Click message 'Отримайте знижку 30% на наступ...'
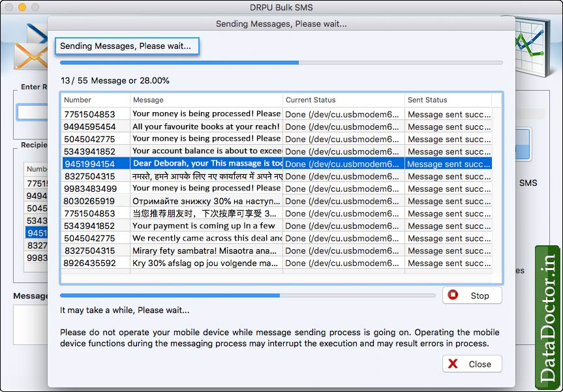 tap(206, 201)
